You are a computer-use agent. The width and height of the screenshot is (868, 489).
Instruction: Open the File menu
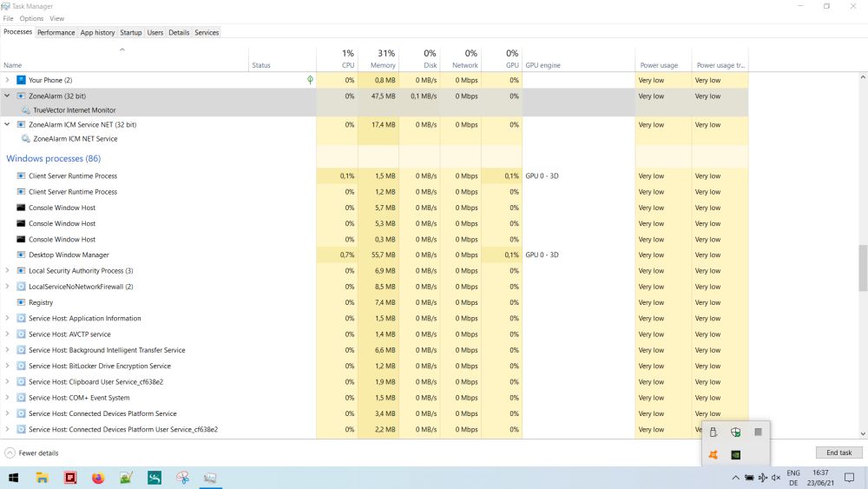pyautogui.click(x=9, y=18)
